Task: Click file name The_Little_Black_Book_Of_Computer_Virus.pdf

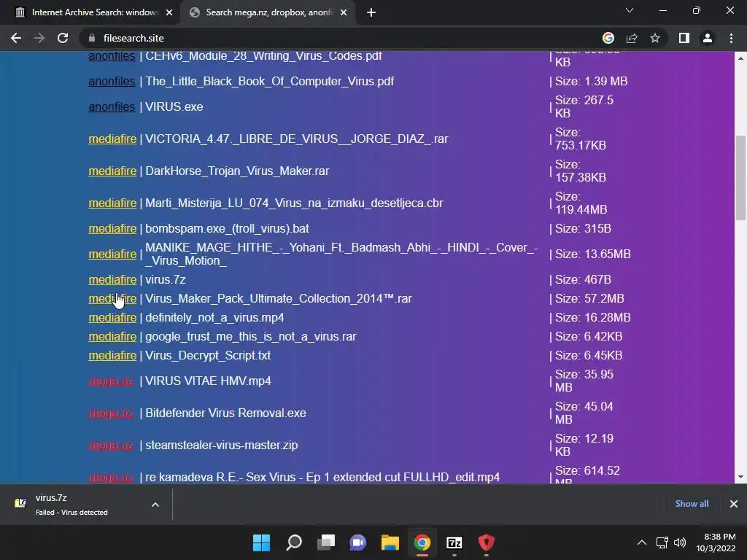Action: pos(270,82)
